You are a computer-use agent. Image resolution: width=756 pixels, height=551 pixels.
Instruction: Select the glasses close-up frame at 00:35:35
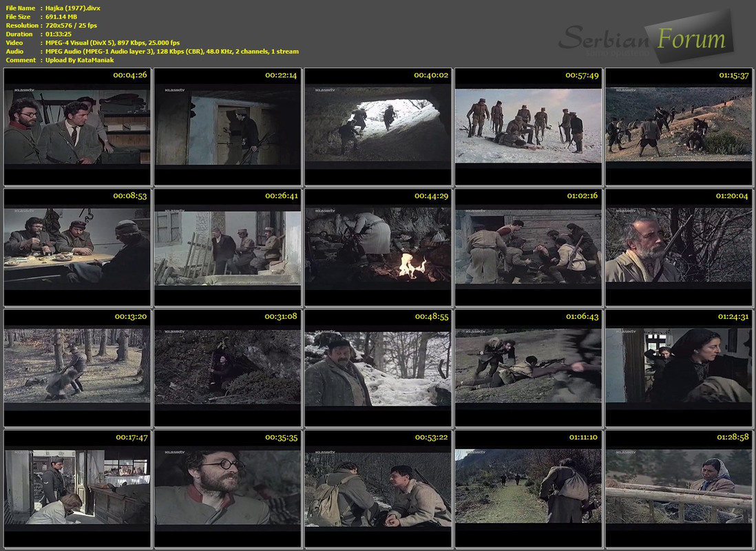[x=228, y=489]
